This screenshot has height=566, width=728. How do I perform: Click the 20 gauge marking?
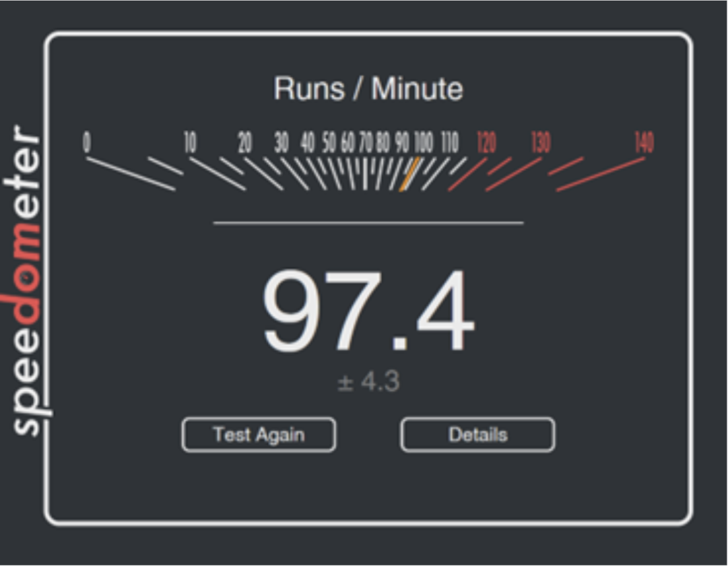tap(244, 143)
